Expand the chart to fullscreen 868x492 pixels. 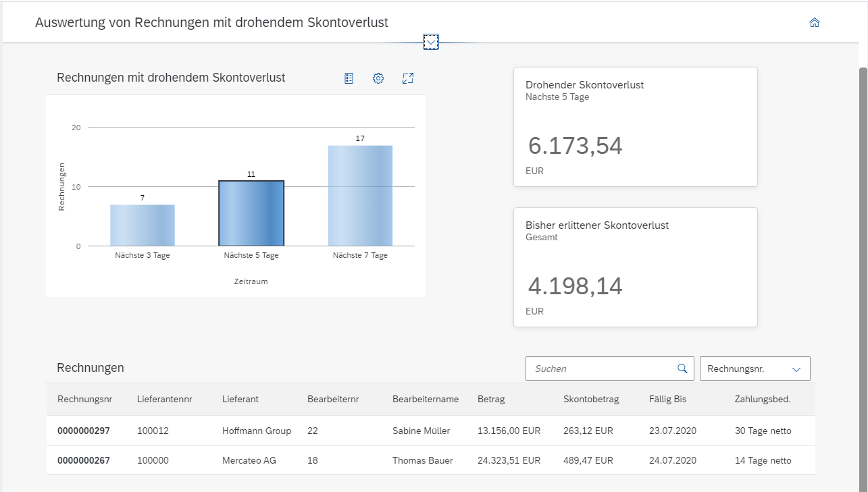(407, 78)
